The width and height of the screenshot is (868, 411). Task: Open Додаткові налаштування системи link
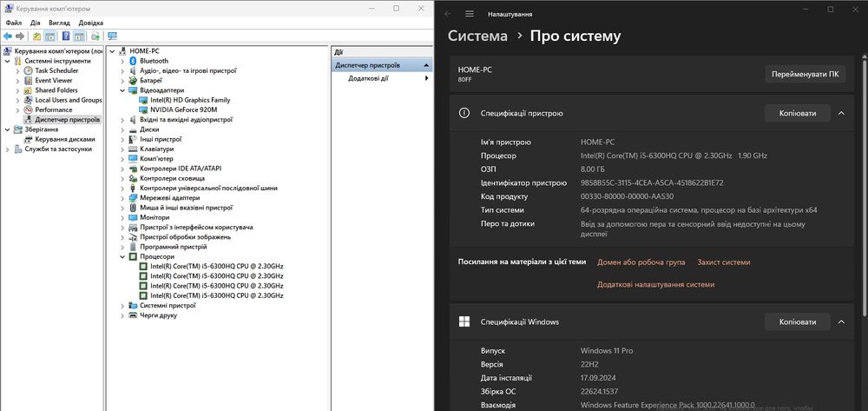pos(655,284)
